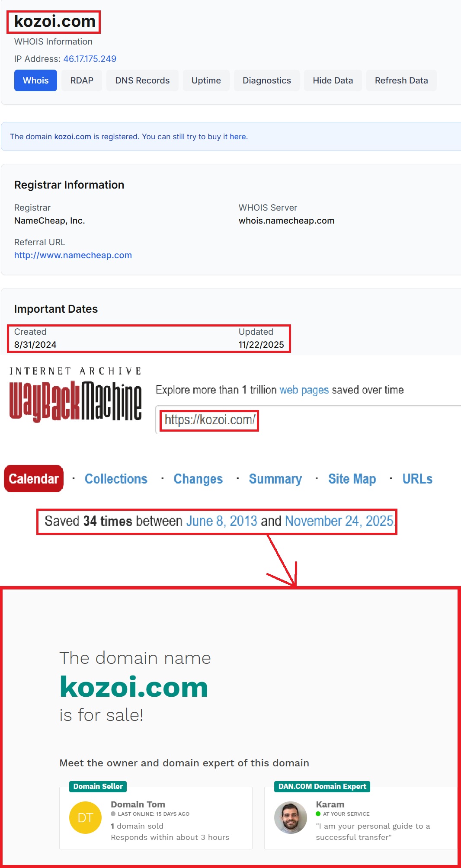461x868 pixels.
Task: Open the Whois tab
Action: 35,80
